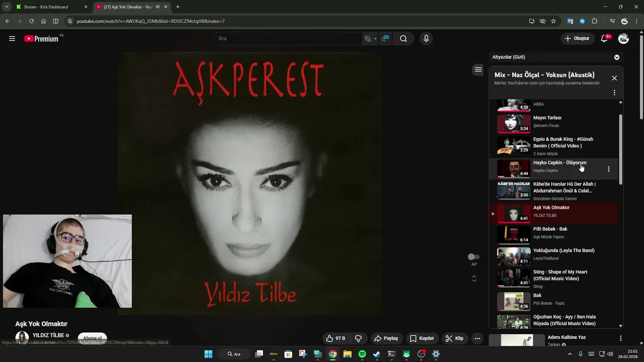Open playlist panel three-dot options

614,93
